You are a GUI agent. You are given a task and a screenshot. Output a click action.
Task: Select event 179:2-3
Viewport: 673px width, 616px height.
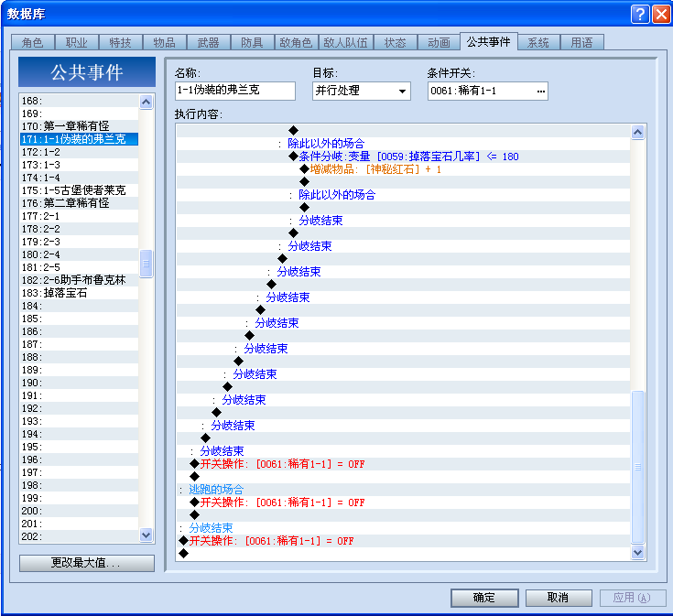[x=79, y=242]
